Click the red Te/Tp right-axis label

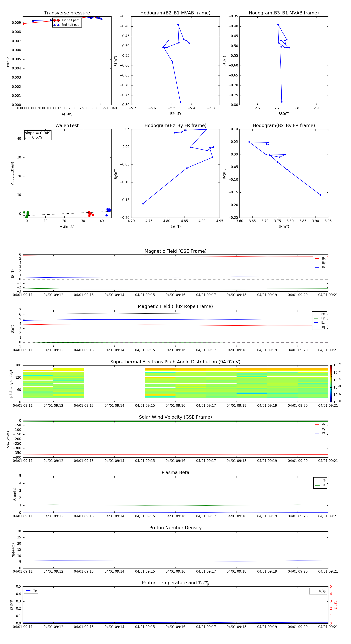[x=336, y=605]
